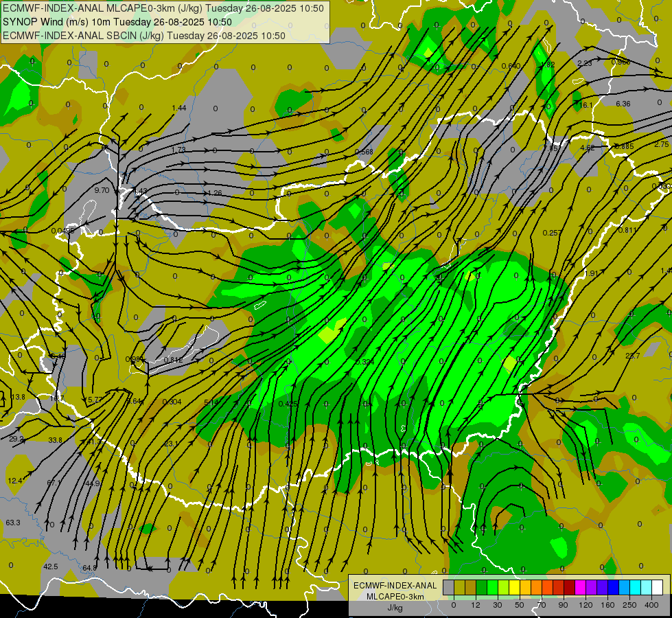Click the map value '0.0495'
The height and width of the screenshot is (618, 672).
tap(63, 231)
